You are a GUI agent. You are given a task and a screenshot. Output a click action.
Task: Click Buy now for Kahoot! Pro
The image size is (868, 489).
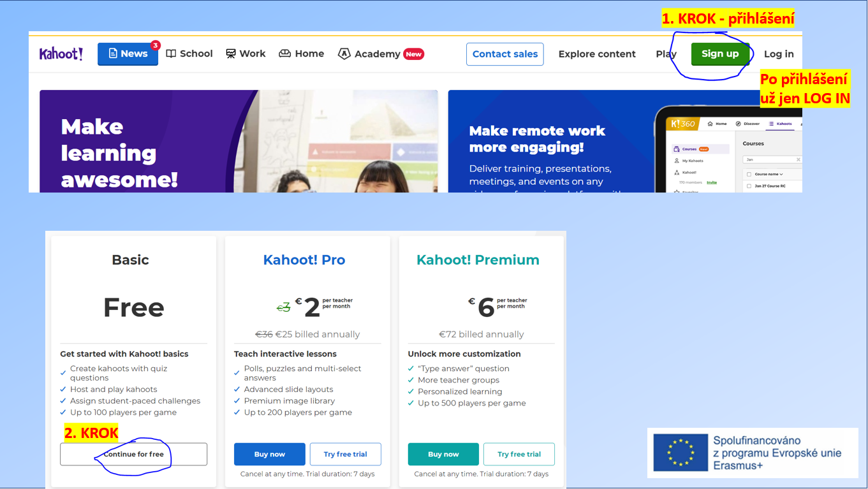point(270,454)
